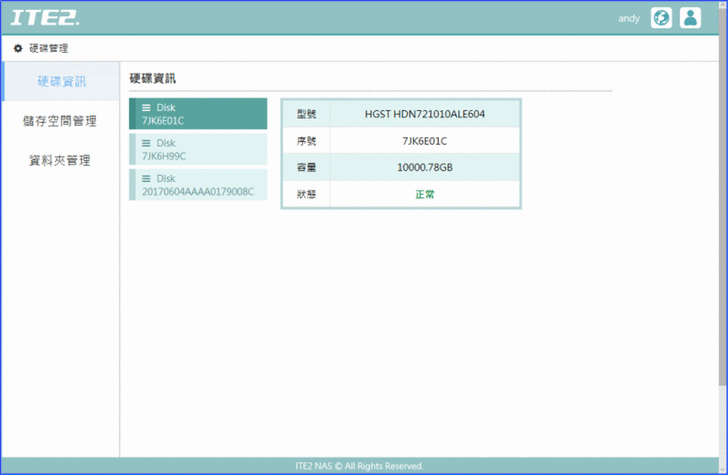The width and height of the screenshot is (728, 475).
Task: Click list icon of disk 7JK6H99C
Action: [146, 143]
